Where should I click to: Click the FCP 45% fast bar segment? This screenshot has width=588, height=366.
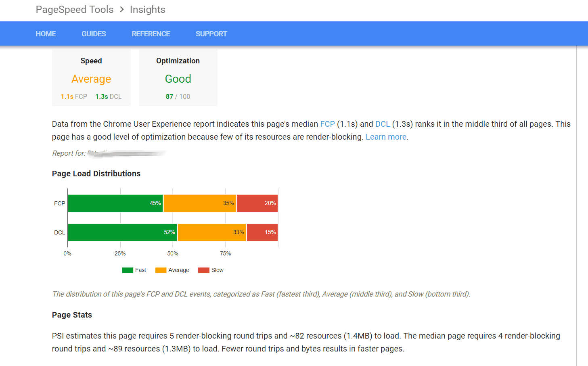[x=115, y=203]
